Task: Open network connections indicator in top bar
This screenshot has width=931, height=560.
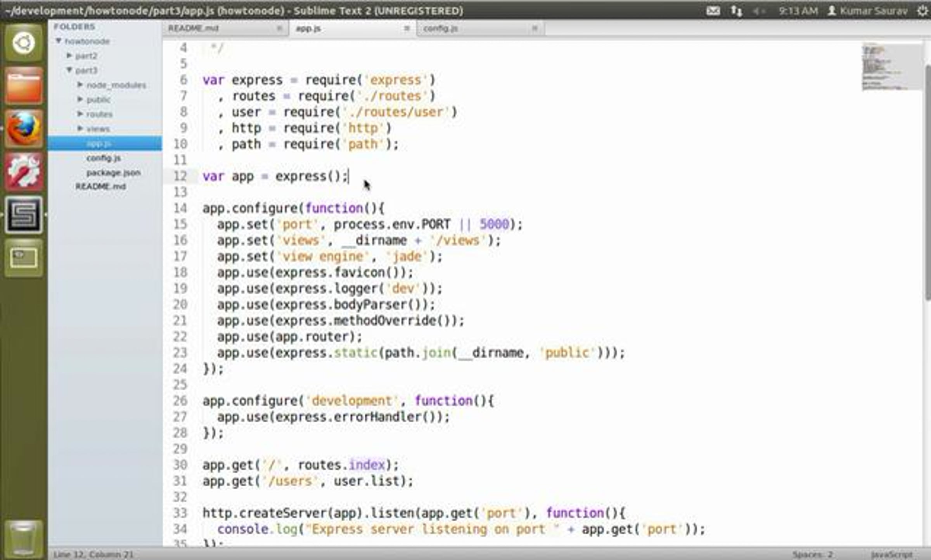Action: tap(736, 11)
